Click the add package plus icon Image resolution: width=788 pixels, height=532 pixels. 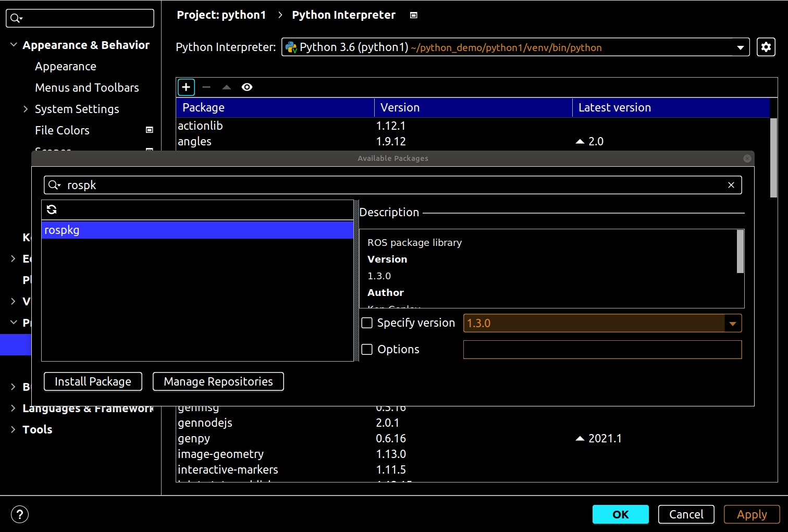(186, 87)
